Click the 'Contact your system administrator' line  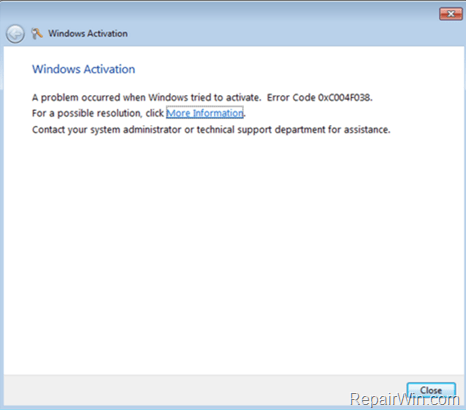(211, 129)
